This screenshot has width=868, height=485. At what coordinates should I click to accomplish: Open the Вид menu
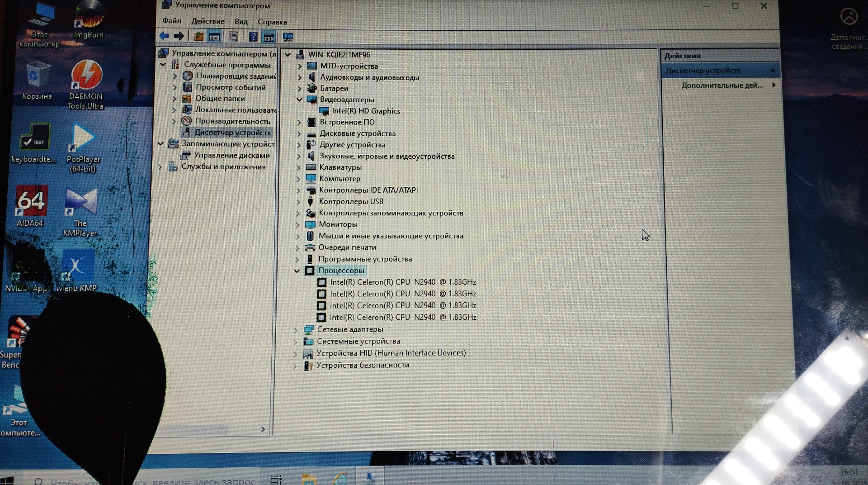pos(241,22)
